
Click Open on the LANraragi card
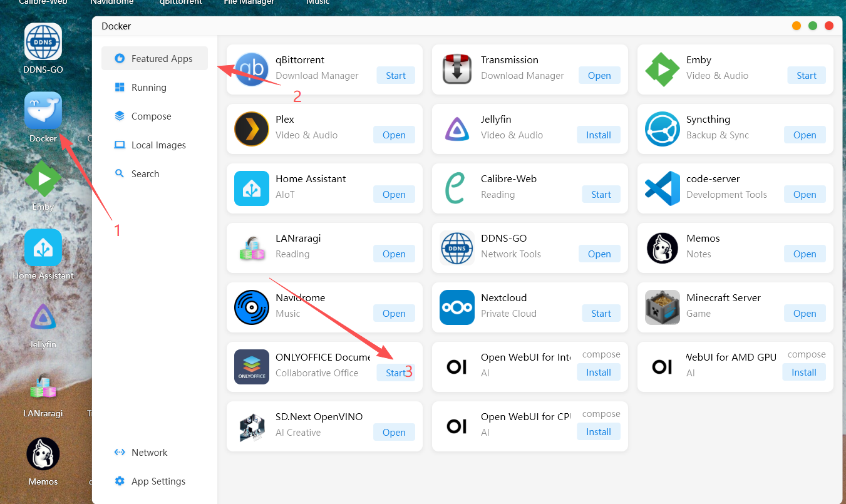394,254
